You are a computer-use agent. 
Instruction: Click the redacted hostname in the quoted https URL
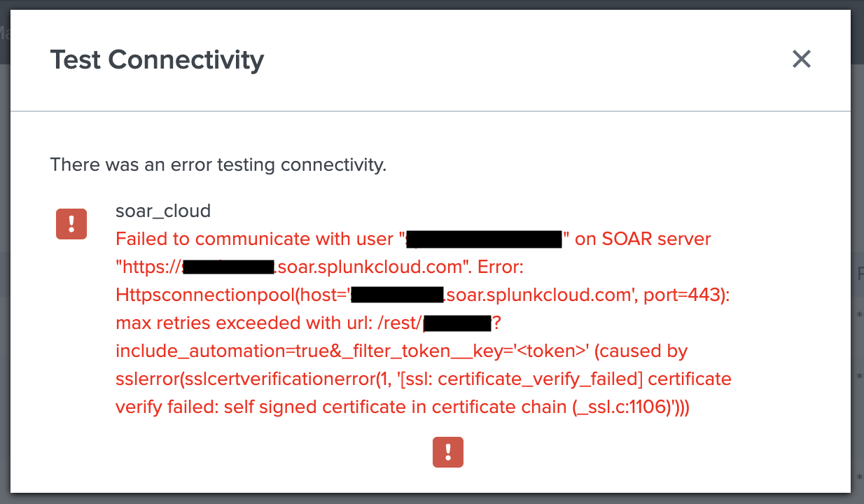point(228,267)
